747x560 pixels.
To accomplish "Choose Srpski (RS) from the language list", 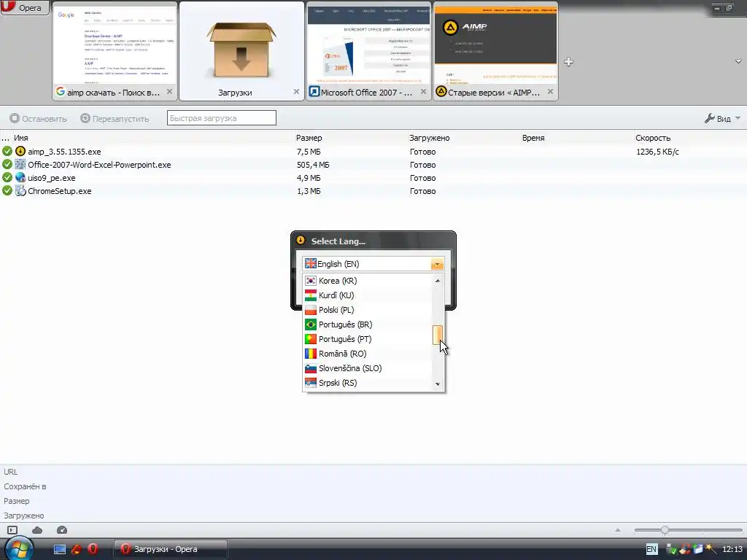I will [x=368, y=383].
